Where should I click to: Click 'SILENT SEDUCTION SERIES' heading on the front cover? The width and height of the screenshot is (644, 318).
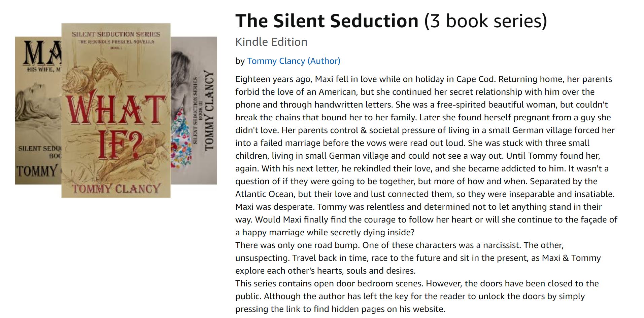116,34
